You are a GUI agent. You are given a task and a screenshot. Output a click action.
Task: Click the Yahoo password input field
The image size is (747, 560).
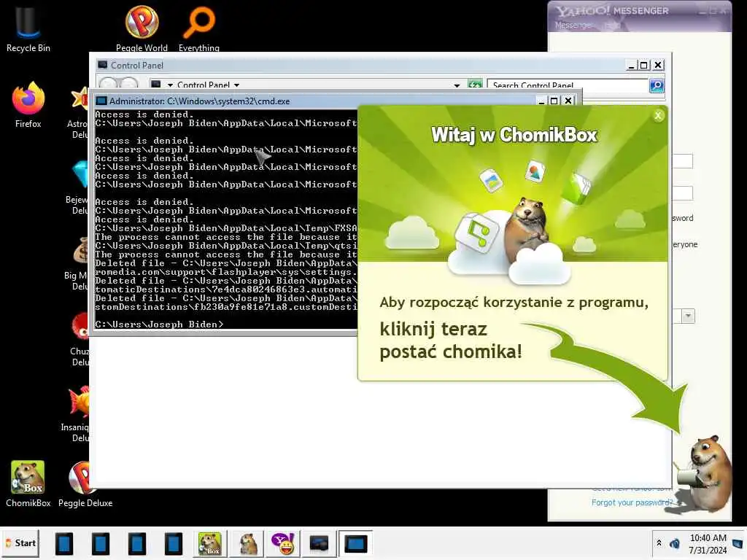682,193
